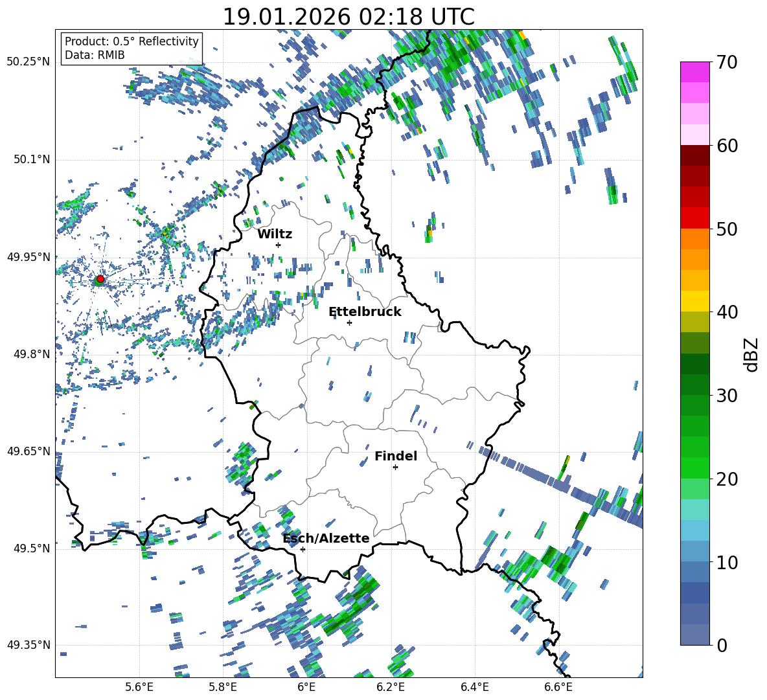Click the 49.95°N latitude label

[29, 257]
